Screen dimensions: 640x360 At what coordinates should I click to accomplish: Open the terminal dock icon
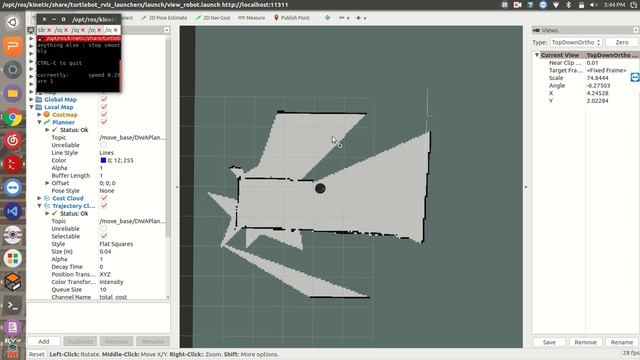(x=13, y=305)
